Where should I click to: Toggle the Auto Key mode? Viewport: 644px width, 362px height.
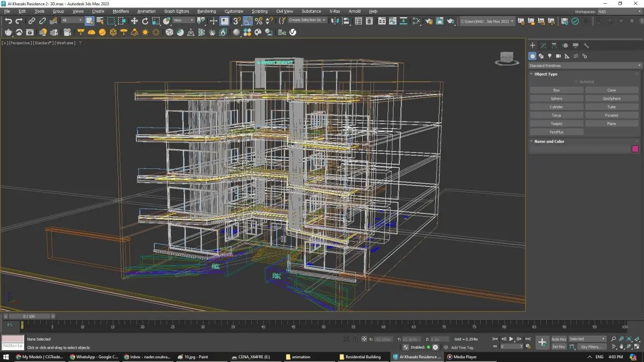point(559,339)
